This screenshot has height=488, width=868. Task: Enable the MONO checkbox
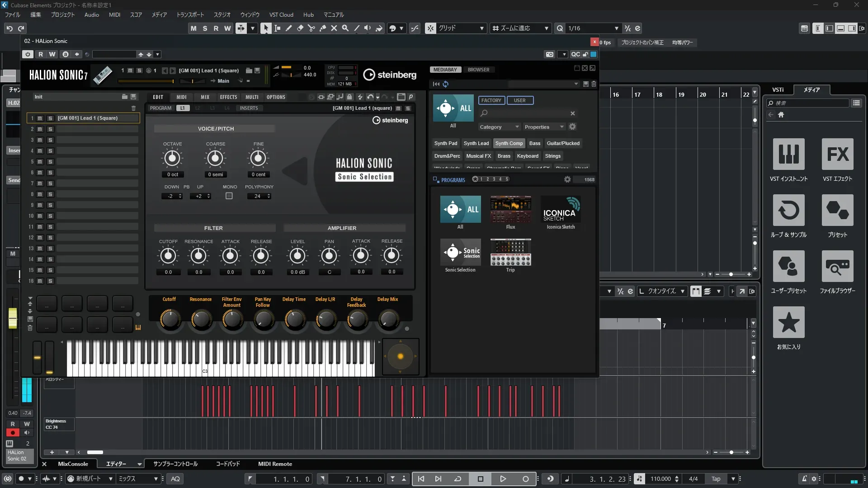pos(229,196)
